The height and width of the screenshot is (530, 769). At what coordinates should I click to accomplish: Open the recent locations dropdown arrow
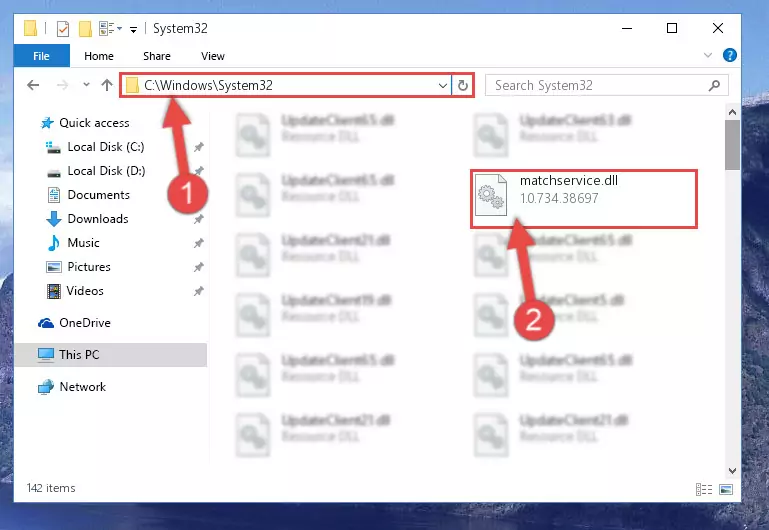click(86, 85)
